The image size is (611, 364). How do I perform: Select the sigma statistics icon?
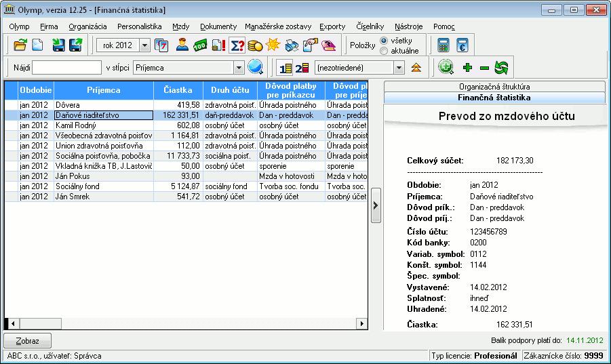(x=237, y=45)
